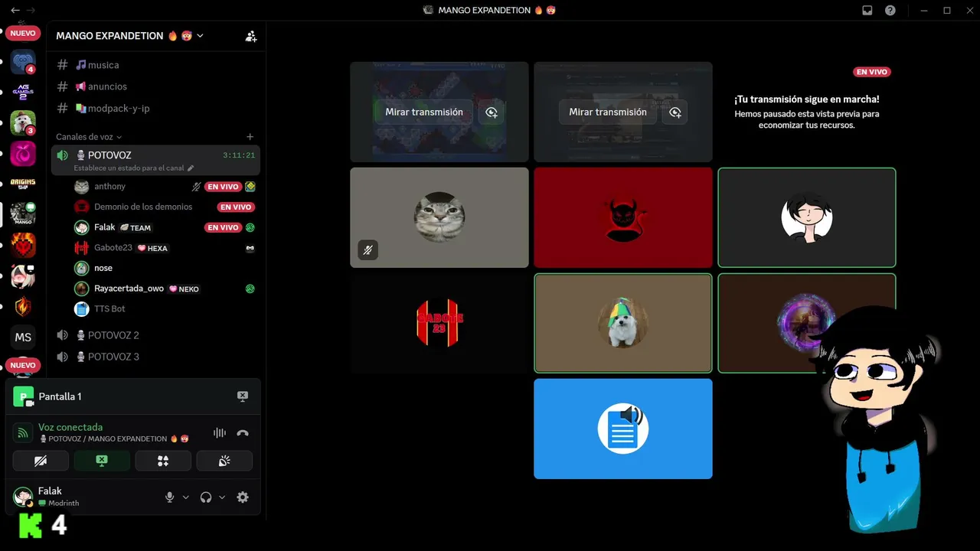Stop streaming Pantalla 1 with the screen icon
The image size is (980, 551).
[x=243, y=396]
